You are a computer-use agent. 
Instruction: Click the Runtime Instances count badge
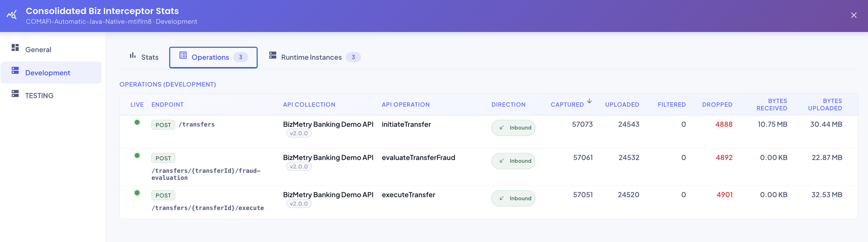[353, 57]
